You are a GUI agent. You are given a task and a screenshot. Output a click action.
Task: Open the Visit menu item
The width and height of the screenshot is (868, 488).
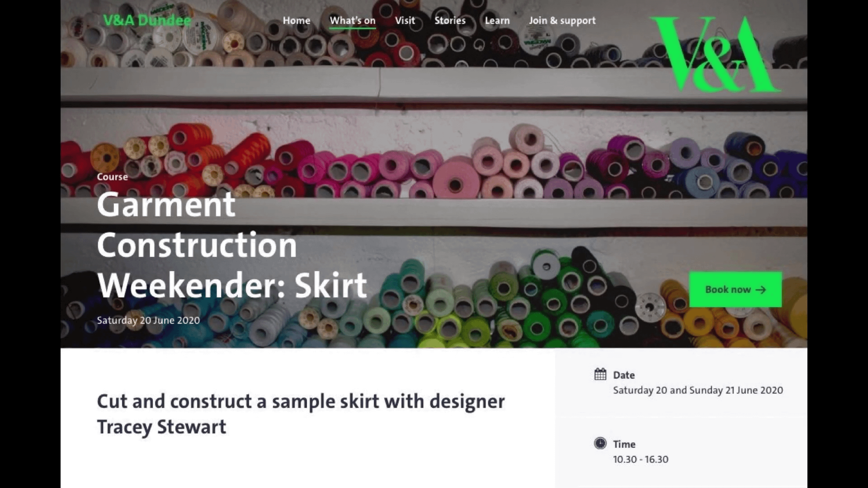coord(405,20)
